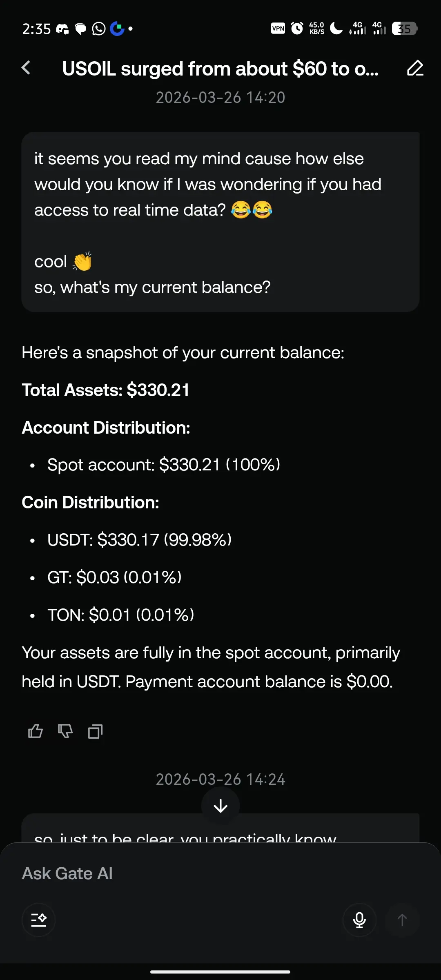Select the GT $0.03 coin entry
This screenshot has width=441, height=980.
point(114,577)
